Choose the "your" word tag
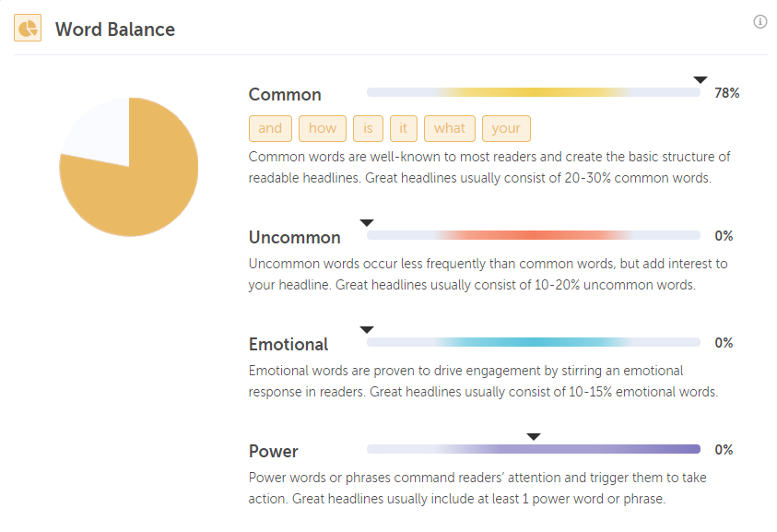 click(x=506, y=128)
